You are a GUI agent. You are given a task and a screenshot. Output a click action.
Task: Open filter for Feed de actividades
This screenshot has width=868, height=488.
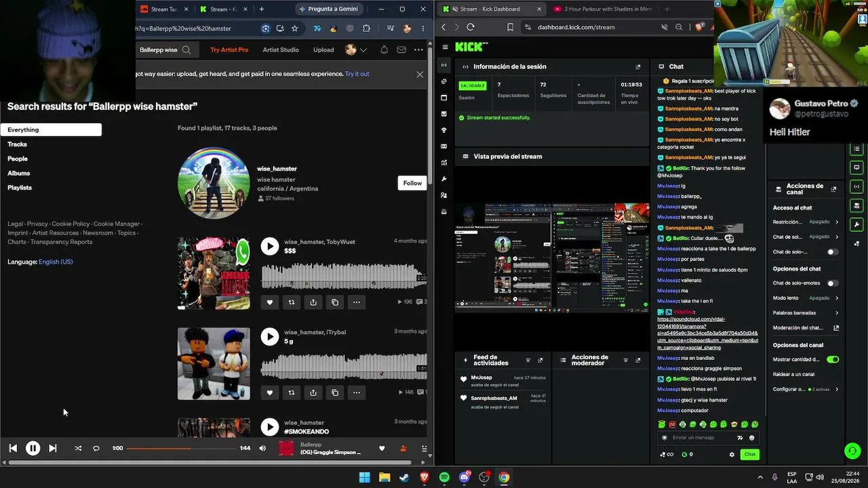point(528,361)
